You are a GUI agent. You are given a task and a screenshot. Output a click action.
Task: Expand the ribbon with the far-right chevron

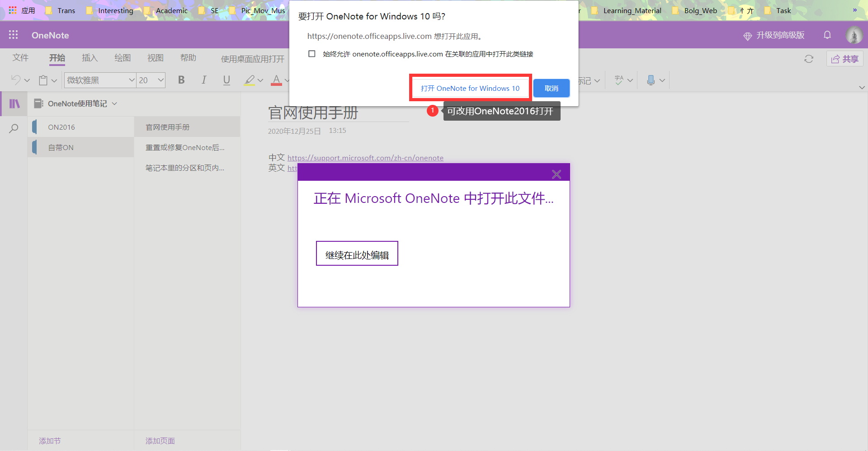click(862, 87)
